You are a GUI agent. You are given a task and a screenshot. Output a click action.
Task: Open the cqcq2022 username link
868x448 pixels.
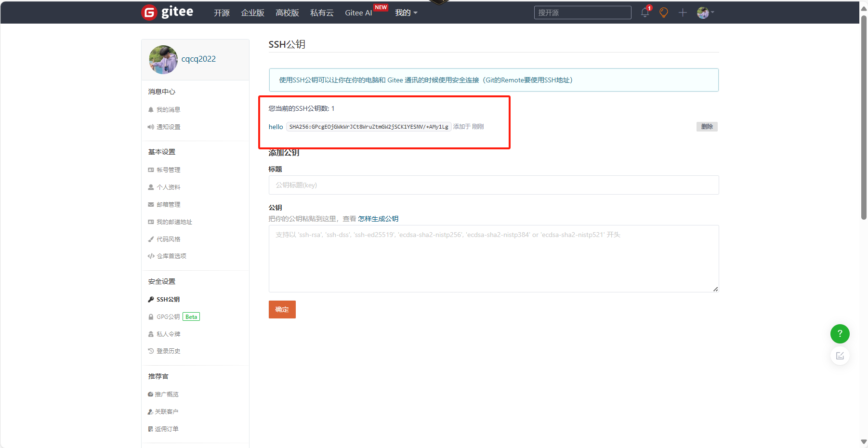pos(198,59)
